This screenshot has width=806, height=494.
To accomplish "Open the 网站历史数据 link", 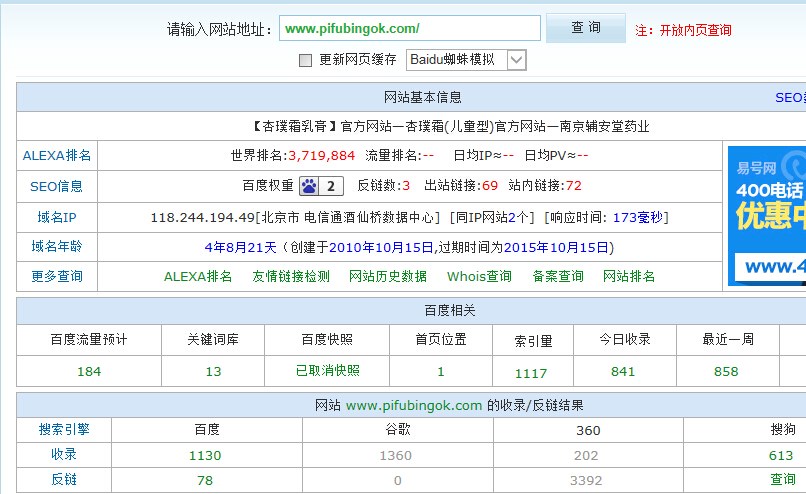I will click(388, 277).
